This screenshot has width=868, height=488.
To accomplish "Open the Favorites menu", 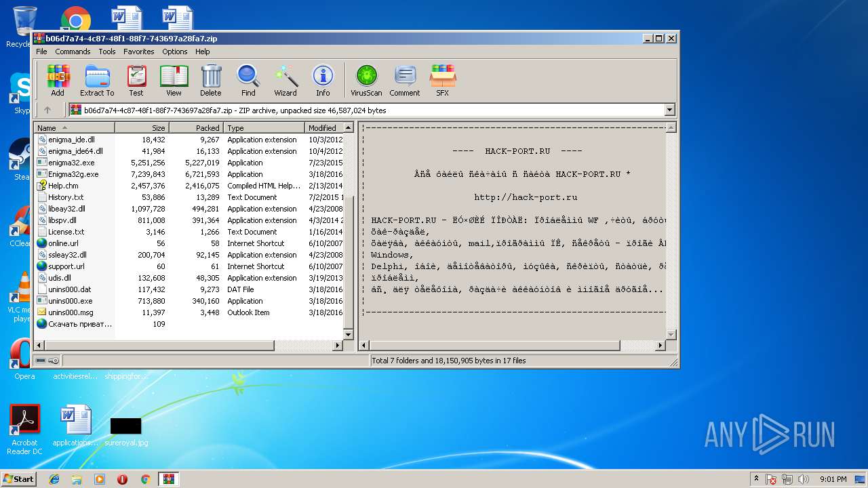I will [x=138, y=52].
